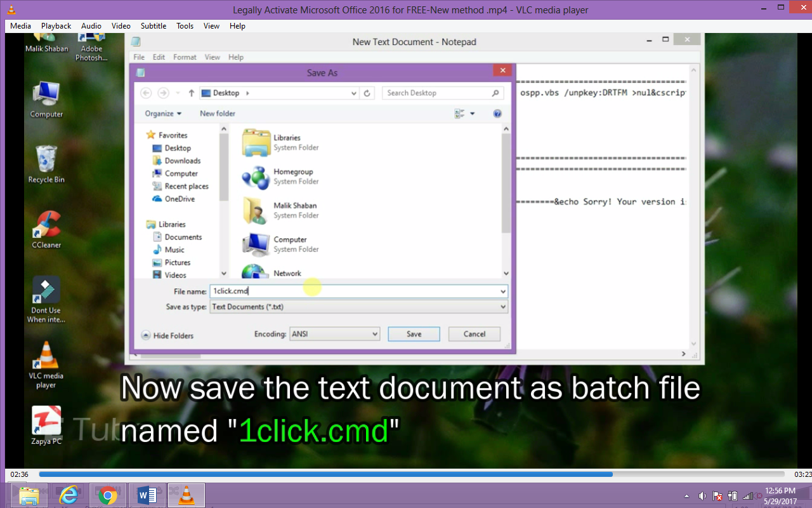Viewport: 812px width, 508px height.
Task: Select the Network folder icon
Action: click(256, 271)
